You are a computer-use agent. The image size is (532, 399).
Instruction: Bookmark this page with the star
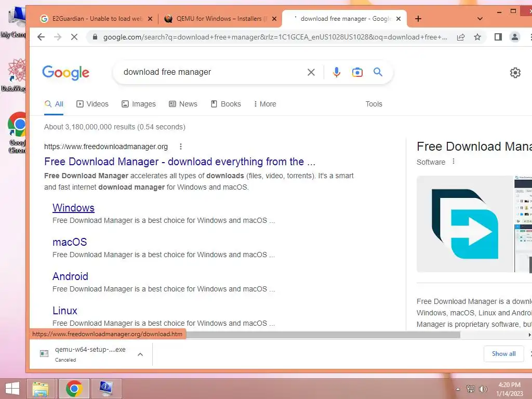pos(477,37)
